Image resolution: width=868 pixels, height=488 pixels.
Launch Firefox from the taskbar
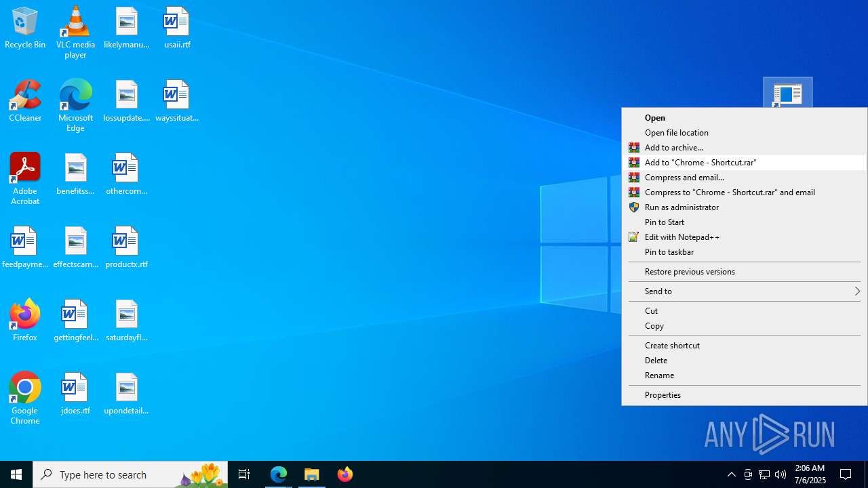tap(345, 474)
